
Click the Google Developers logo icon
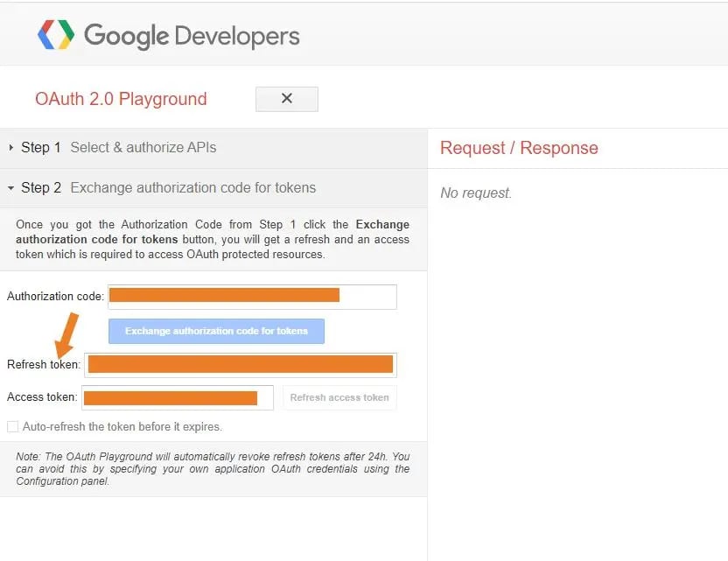[56, 34]
